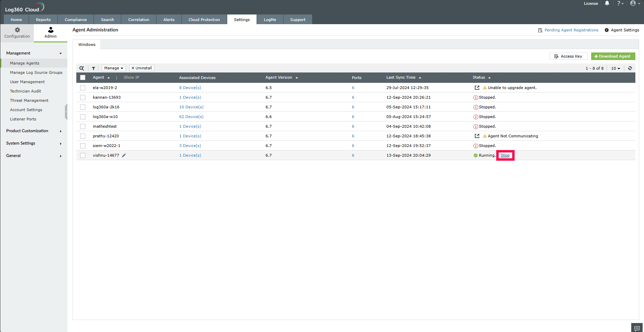Click stopped info icon for kannan-13693
This screenshot has height=332, width=644.
point(475,98)
